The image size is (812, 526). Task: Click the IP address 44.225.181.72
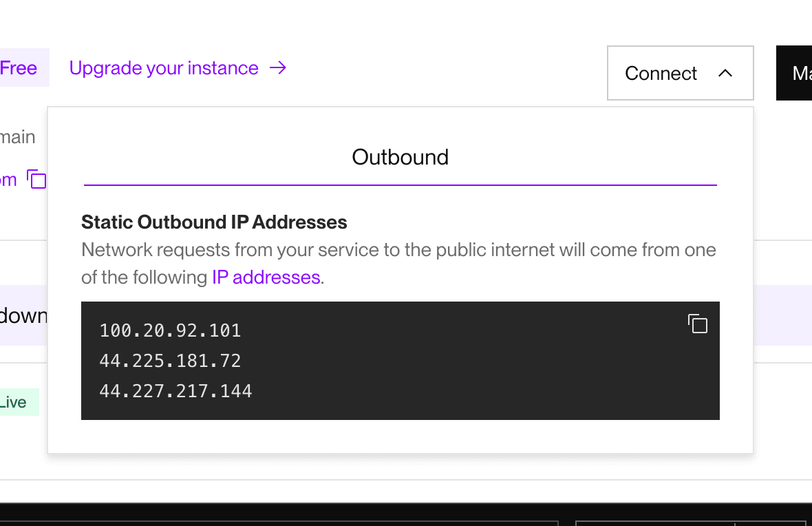click(x=170, y=361)
